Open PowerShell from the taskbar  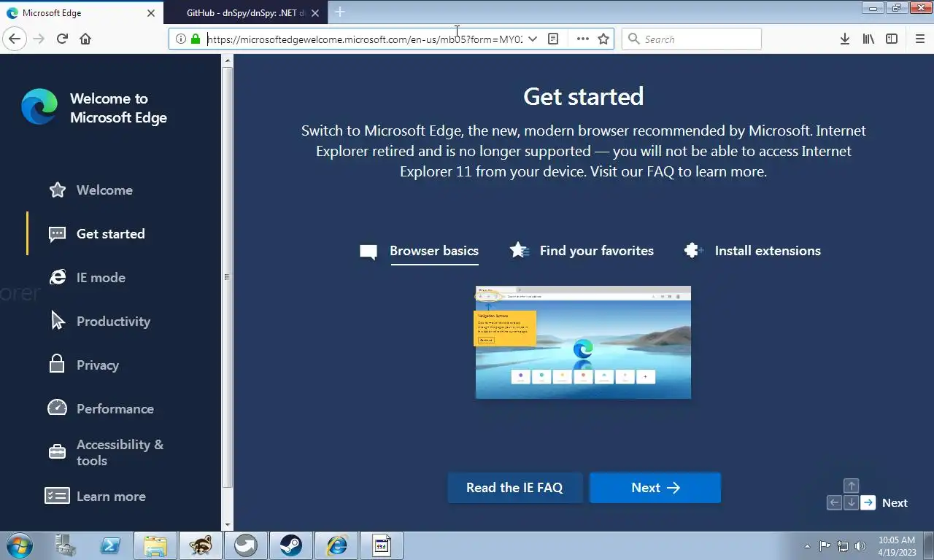[111, 546]
